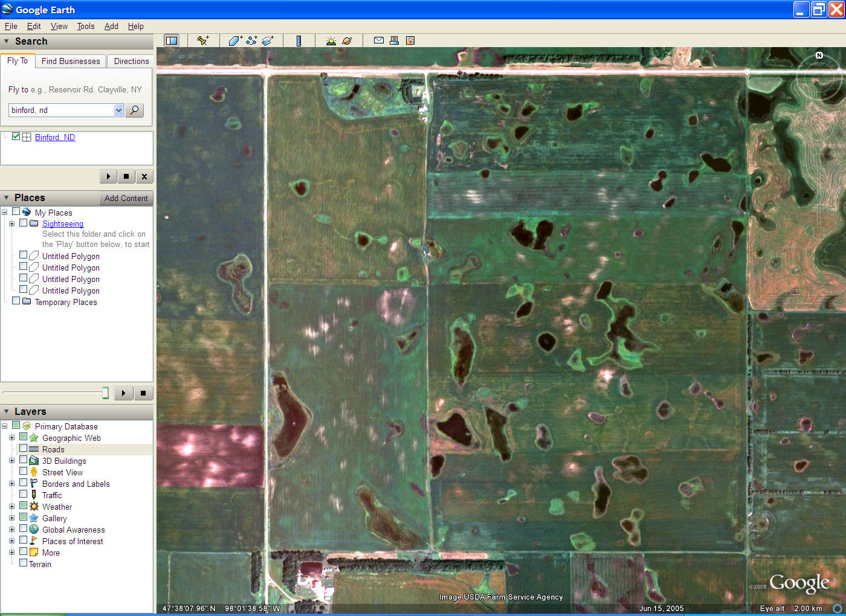Click the Weather sun layer icon
Image resolution: width=846 pixels, height=616 pixels.
point(34,507)
